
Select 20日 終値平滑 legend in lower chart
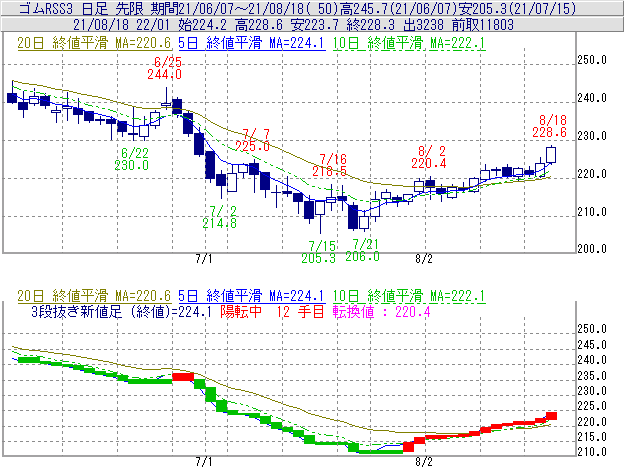94,296
